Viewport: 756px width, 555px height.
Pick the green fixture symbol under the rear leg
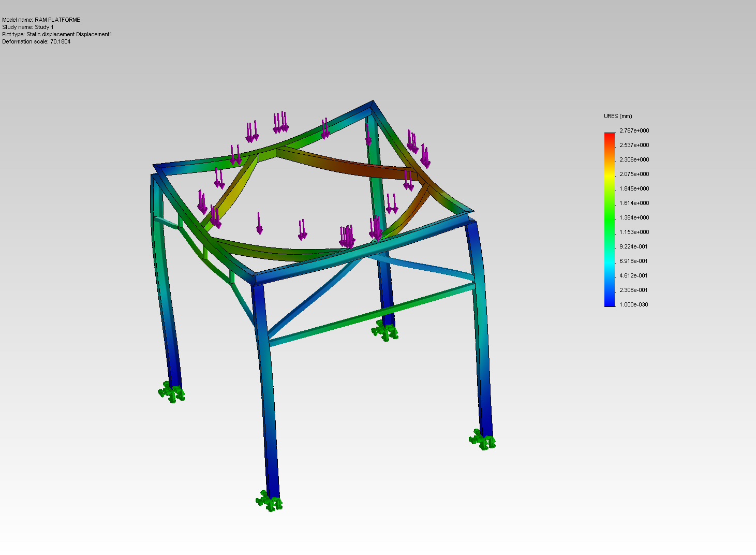coord(385,330)
